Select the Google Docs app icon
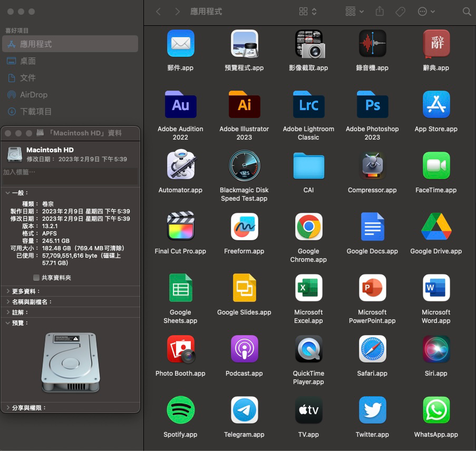The image size is (476, 451). tap(373, 227)
